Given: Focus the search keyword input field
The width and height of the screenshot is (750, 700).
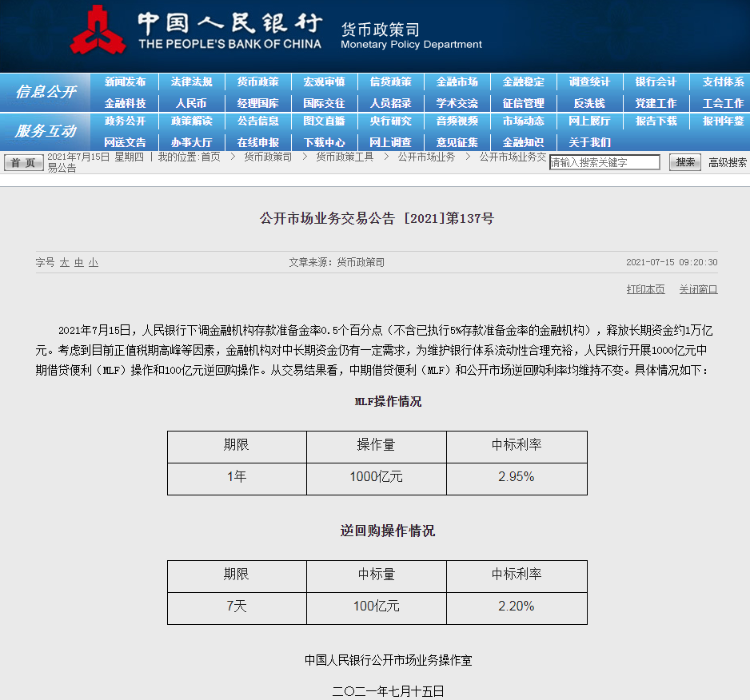Looking at the screenshot, I should click(604, 162).
